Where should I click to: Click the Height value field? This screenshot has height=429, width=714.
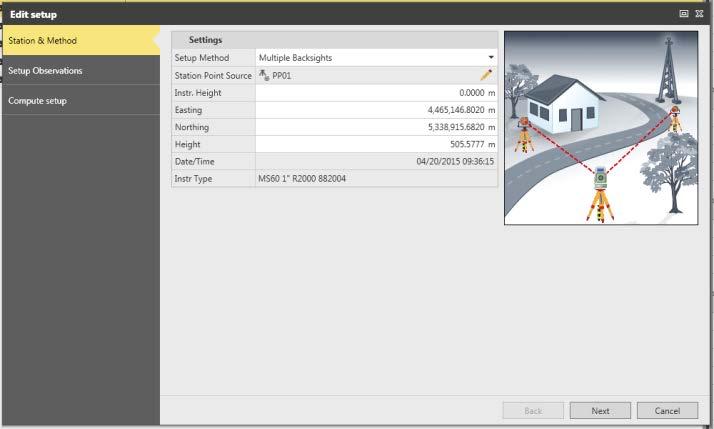tap(376, 144)
